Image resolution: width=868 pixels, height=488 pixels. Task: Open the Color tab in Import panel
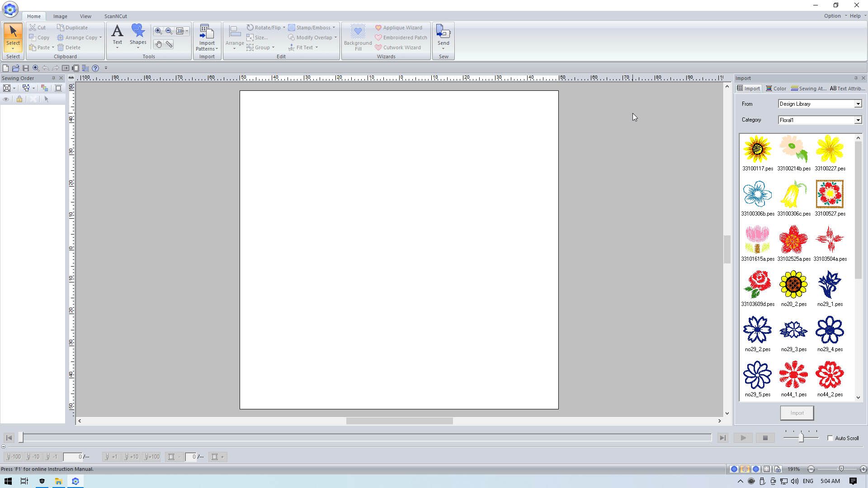coord(776,89)
